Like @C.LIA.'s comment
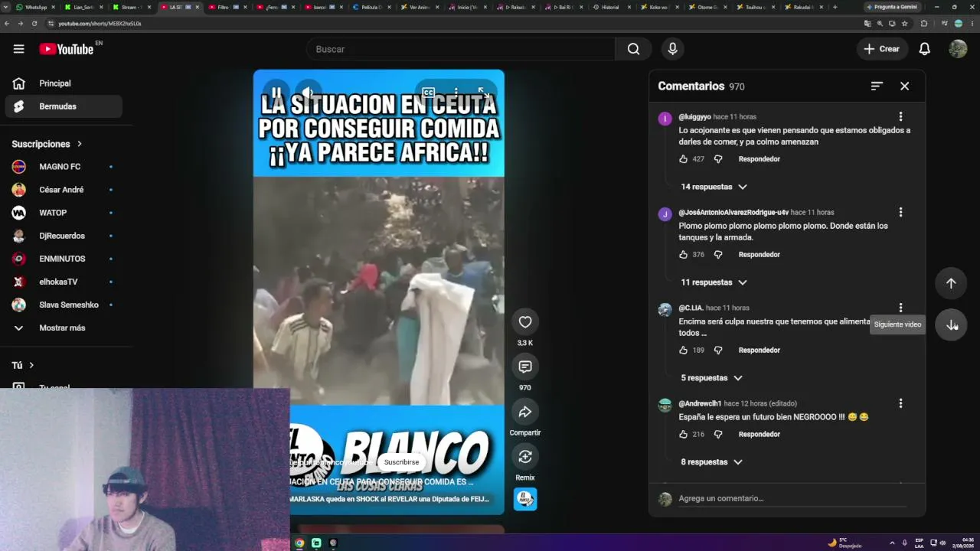 (683, 350)
